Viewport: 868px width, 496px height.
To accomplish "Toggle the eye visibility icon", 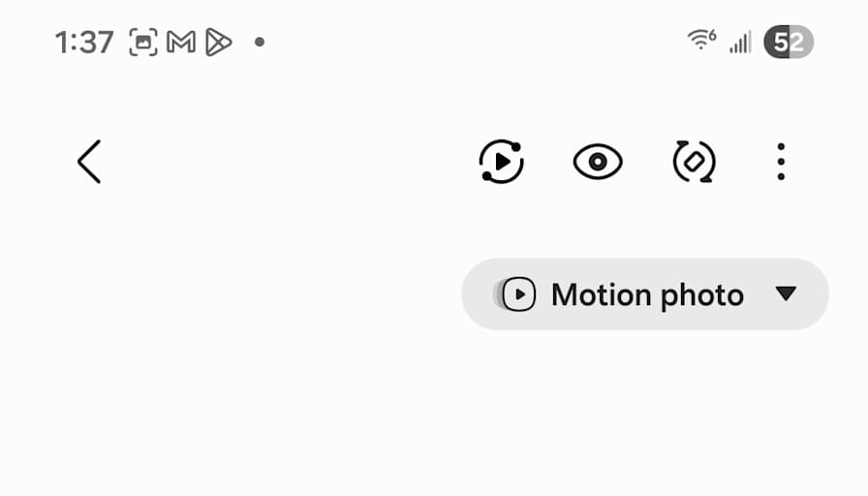I will [598, 162].
